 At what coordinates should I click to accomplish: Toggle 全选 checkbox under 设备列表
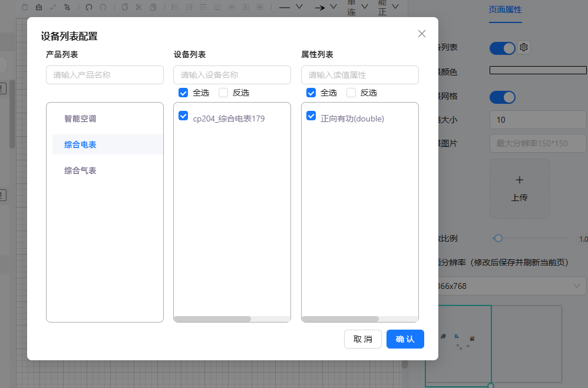(183, 93)
